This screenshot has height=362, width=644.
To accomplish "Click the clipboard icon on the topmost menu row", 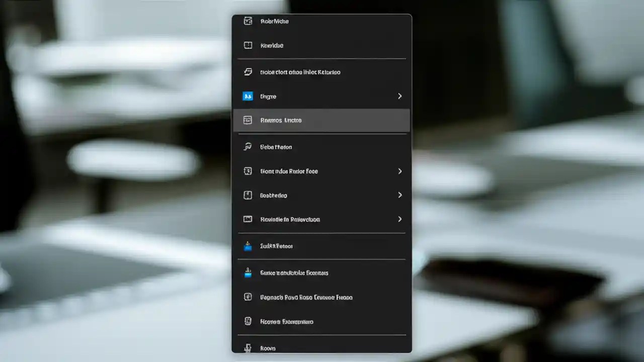I will [x=248, y=21].
